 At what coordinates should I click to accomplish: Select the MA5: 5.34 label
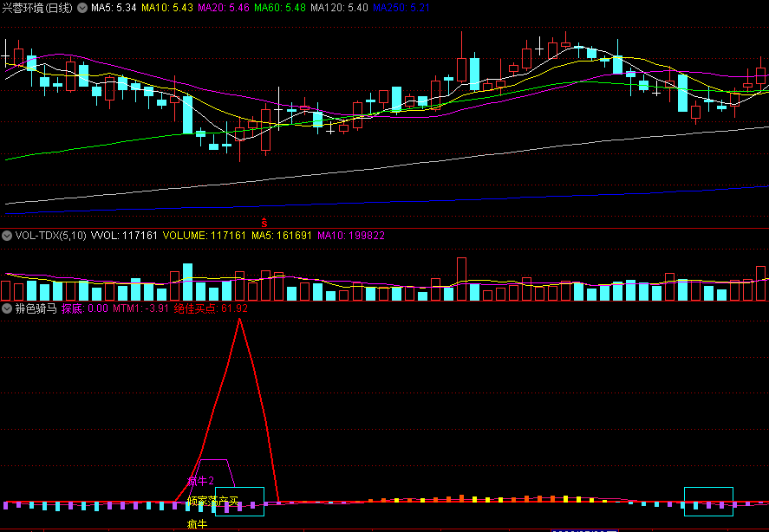tap(114, 8)
